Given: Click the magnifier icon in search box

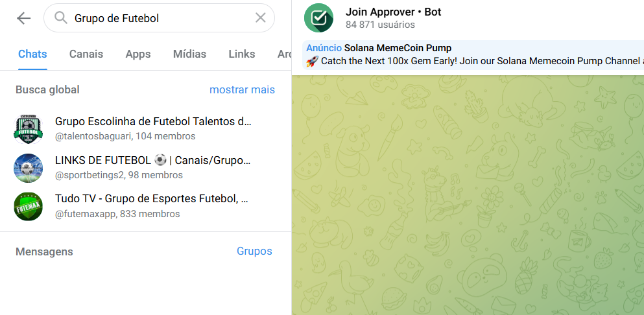Looking at the screenshot, I should pos(61,17).
